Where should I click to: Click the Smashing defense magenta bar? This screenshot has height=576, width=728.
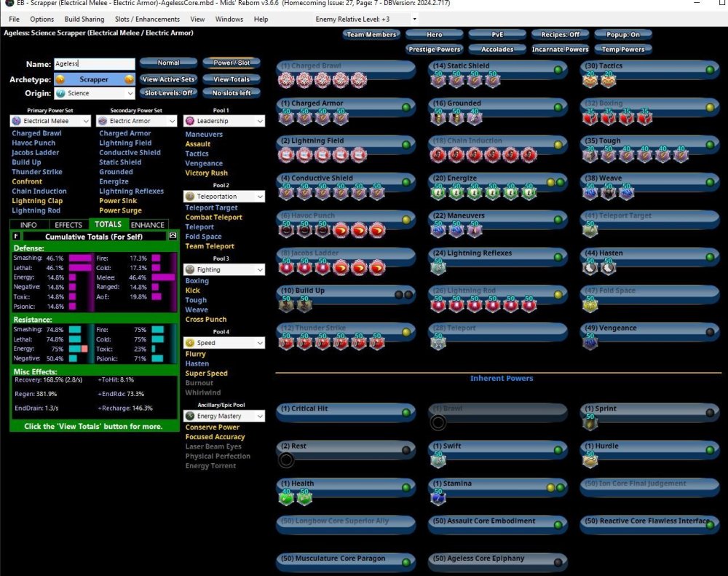coord(79,258)
